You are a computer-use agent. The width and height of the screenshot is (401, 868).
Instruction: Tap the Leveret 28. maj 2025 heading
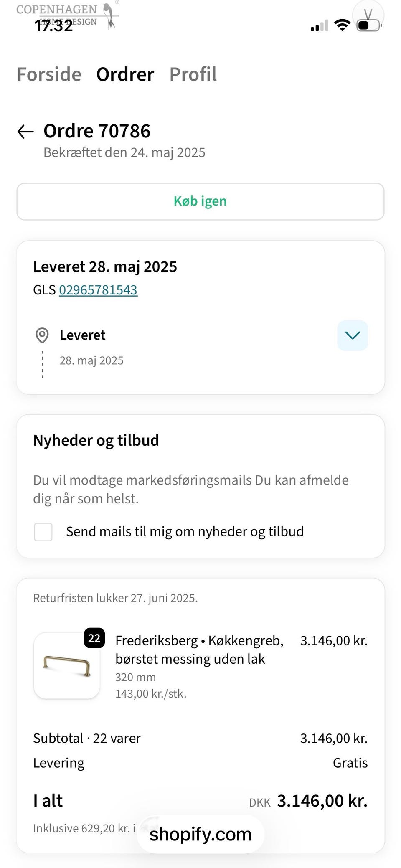click(x=105, y=267)
